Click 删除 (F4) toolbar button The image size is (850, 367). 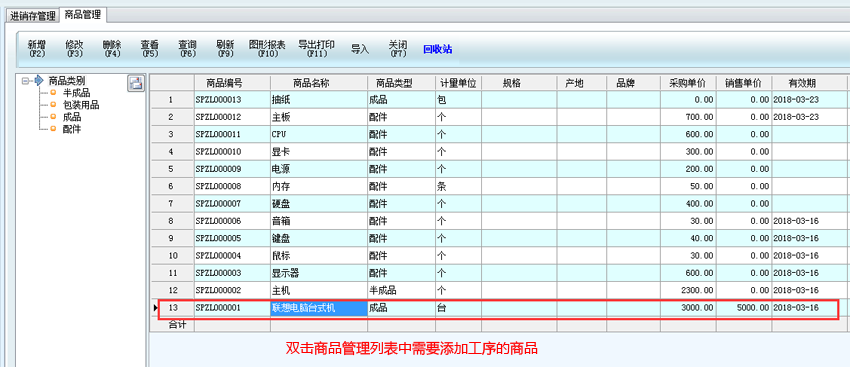(x=112, y=49)
